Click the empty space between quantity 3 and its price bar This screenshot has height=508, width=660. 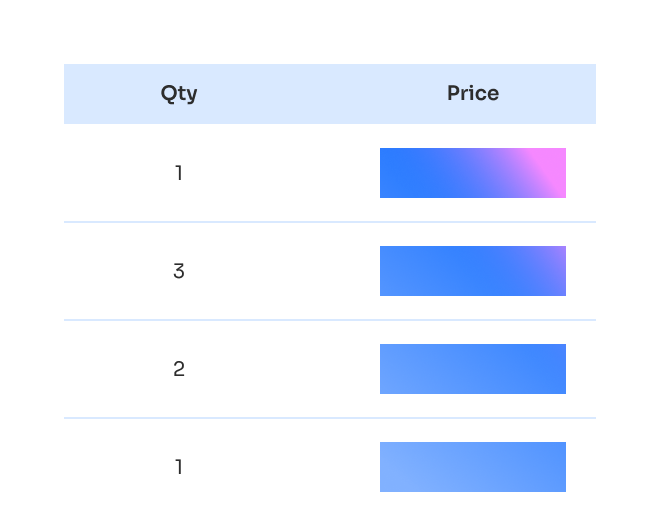(x=280, y=271)
